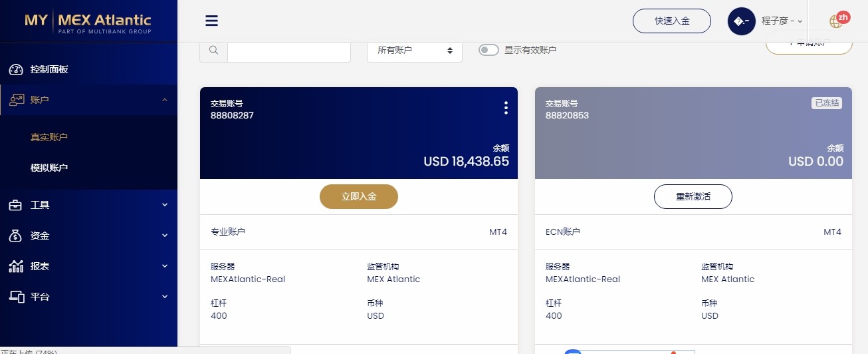This screenshot has height=354, width=868.
Task: Select 模拟账户 submenu item
Action: [x=49, y=168]
